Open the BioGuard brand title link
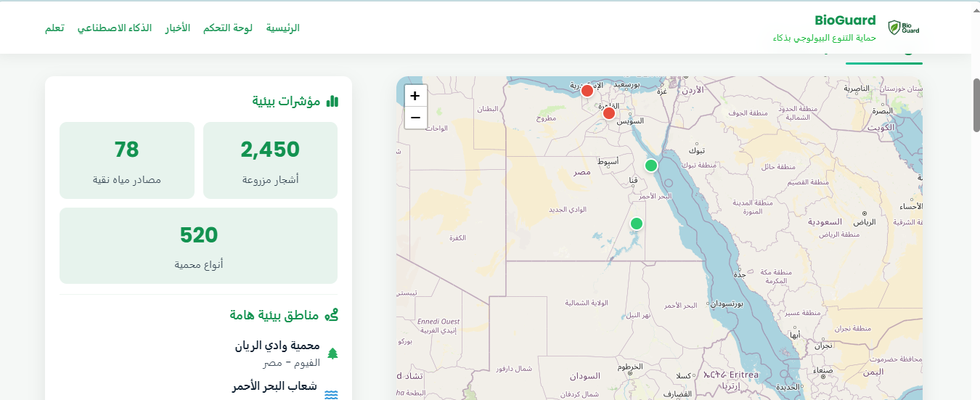Screen dimensions: 980x400 tap(845, 20)
